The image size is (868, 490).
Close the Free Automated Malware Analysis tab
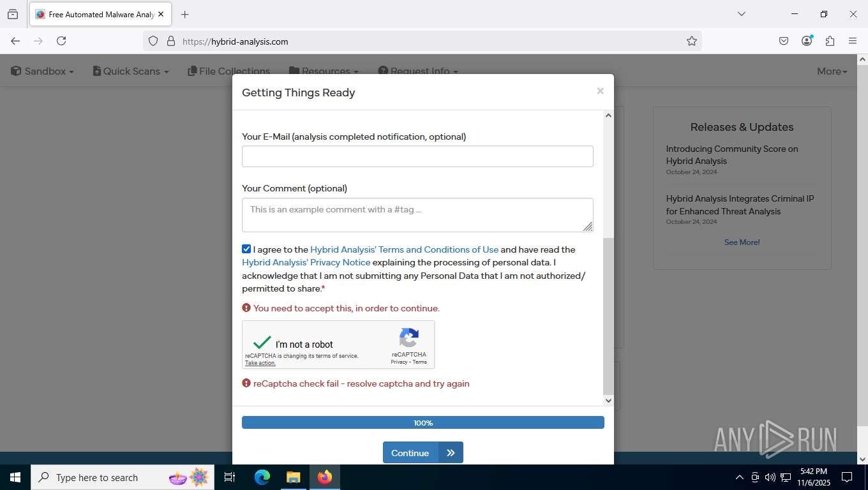click(161, 14)
